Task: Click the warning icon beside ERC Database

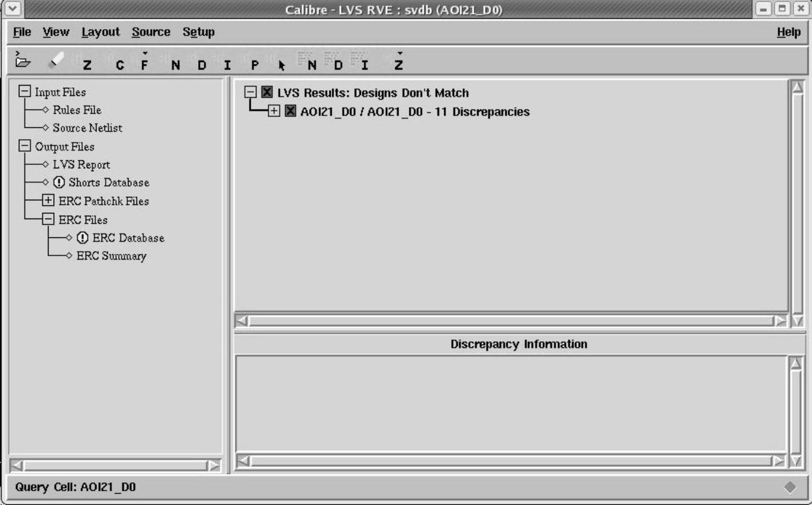Action: [x=83, y=238]
